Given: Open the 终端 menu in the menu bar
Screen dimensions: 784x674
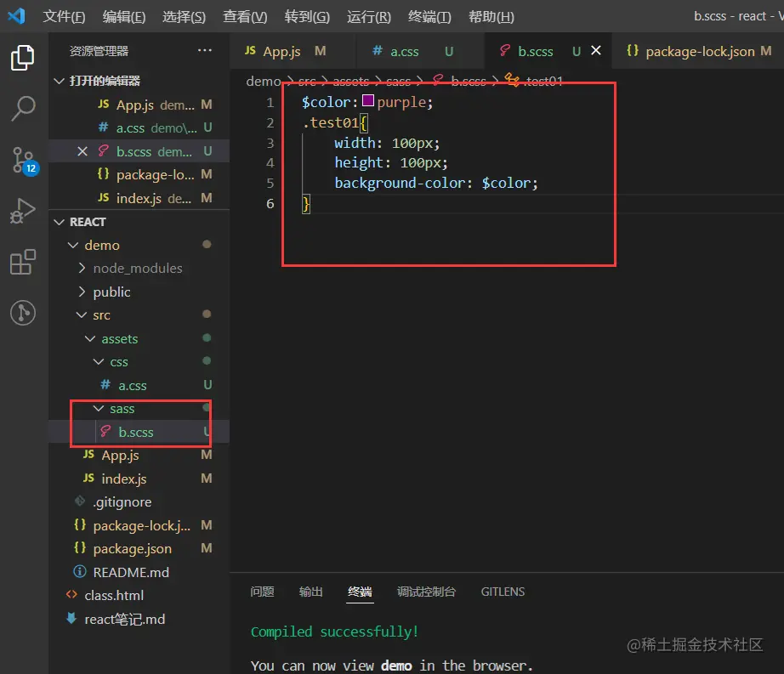Looking at the screenshot, I should pos(429,16).
